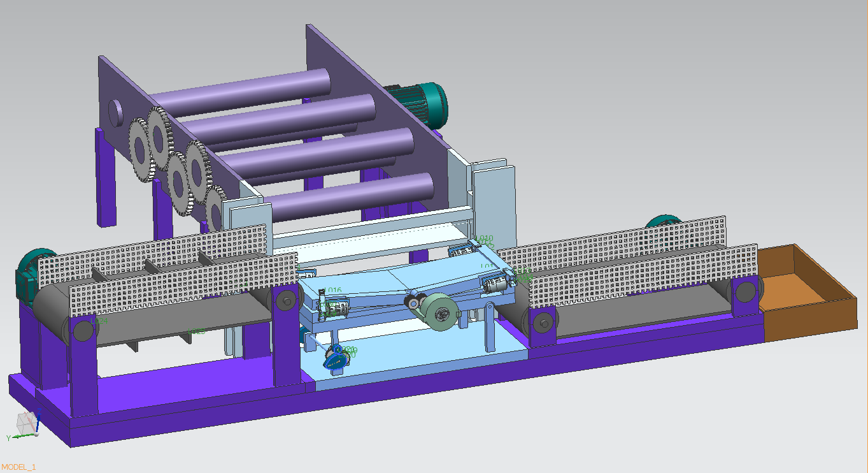Click the L010 label near the gray post
The height and width of the screenshot is (473, 868).
485,239
